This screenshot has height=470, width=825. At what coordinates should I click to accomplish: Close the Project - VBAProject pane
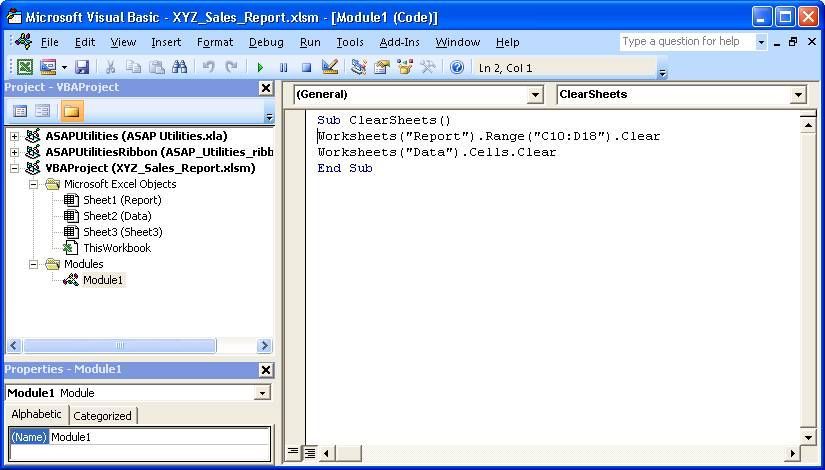[x=266, y=88]
